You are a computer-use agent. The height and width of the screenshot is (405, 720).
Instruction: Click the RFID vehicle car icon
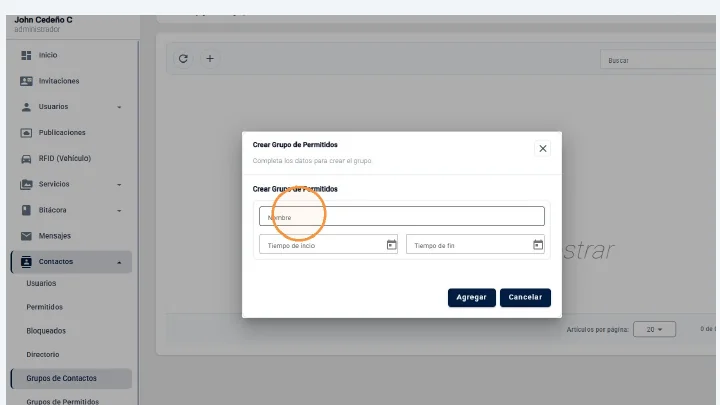coord(26,158)
